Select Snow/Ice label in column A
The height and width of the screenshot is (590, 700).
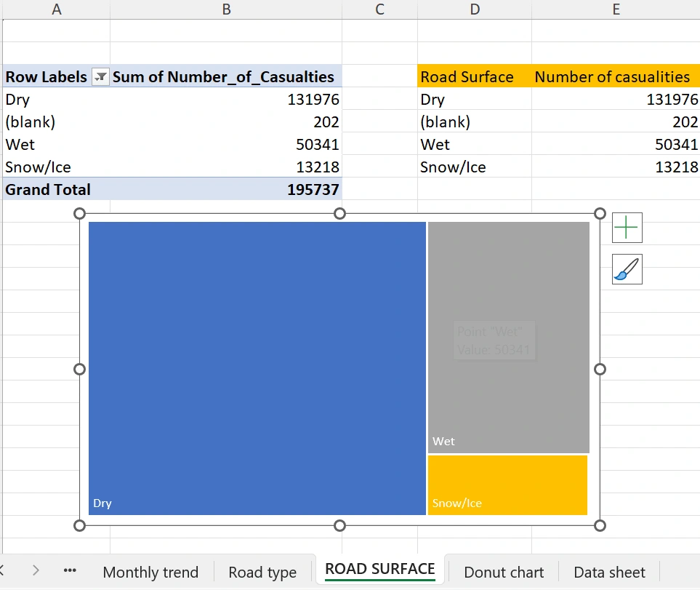[x=56, y=167]
